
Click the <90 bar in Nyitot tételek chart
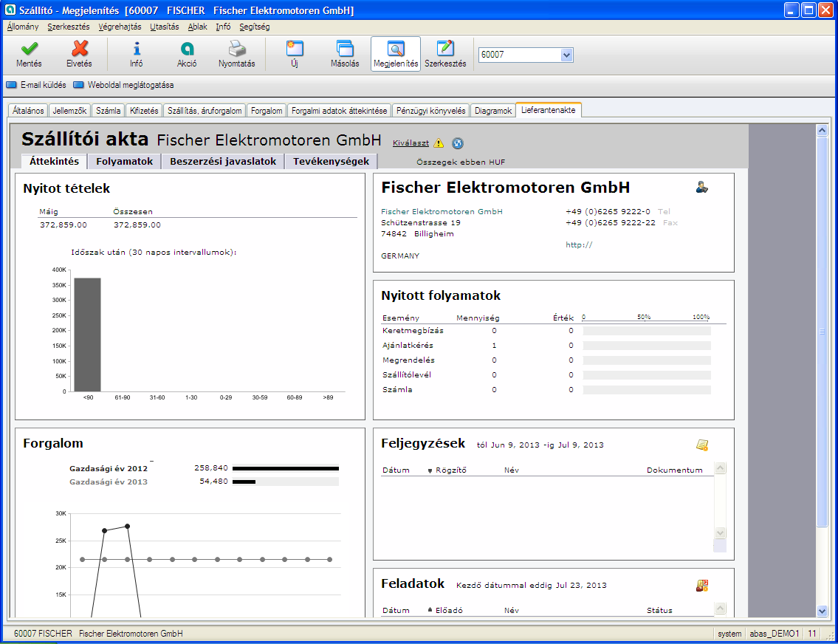click(x=88, y=335)
